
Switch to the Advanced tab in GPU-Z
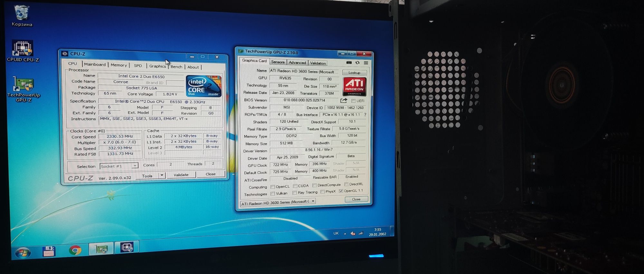[x=297, y=63]
